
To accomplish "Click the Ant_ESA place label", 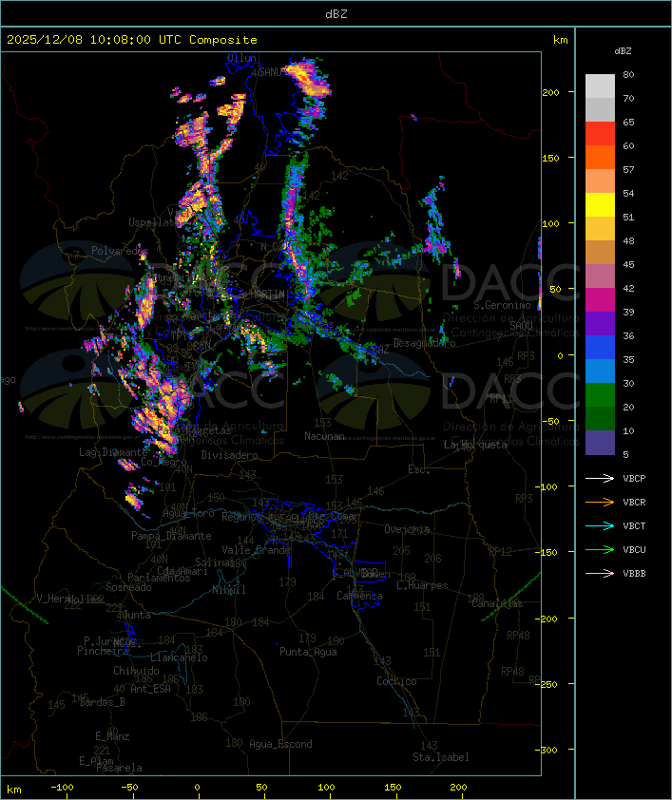I will pyautogui.click(x=150, y=689).
